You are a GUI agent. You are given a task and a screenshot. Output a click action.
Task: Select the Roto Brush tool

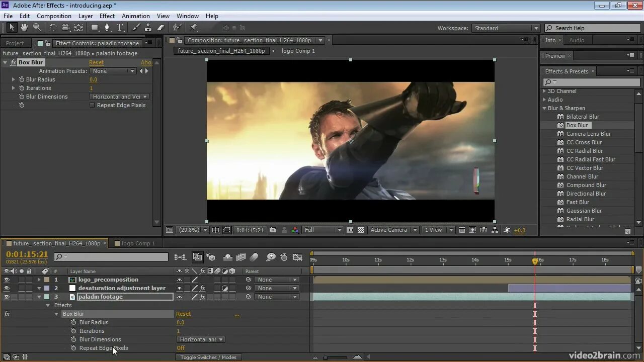[x=177, y=28]
